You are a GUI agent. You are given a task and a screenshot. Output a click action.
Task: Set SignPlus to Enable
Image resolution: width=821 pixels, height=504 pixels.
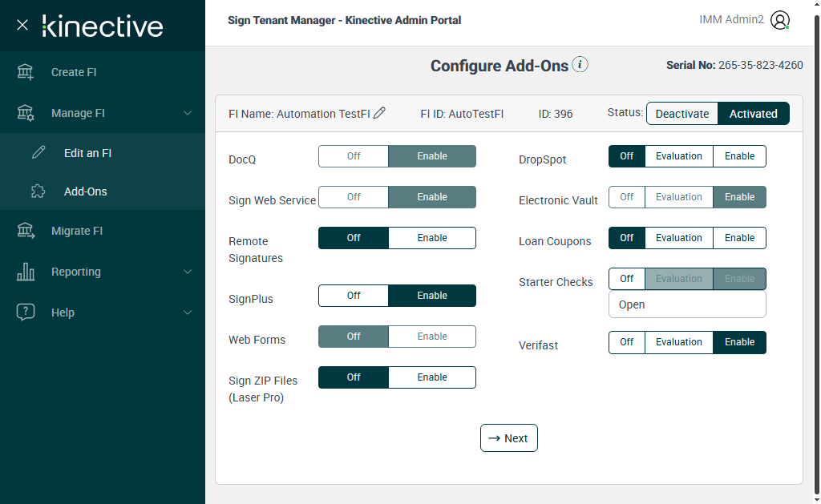pyautogui.click(x=432, y=295)
